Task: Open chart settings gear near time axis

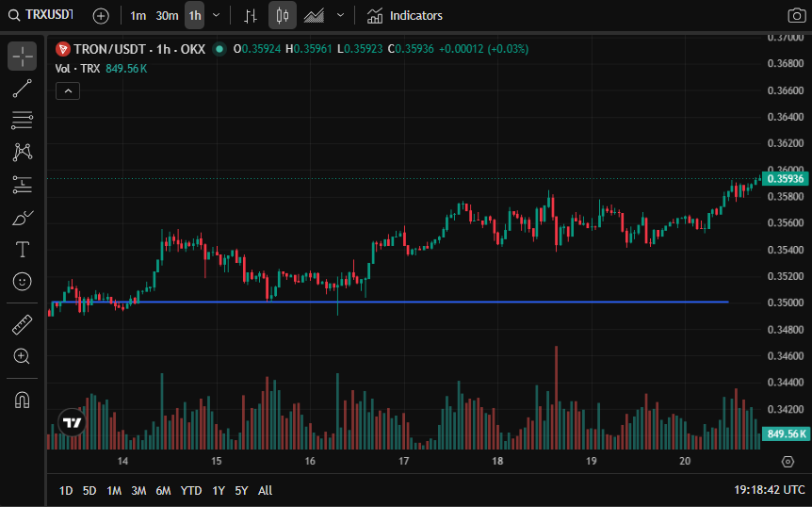Action: [x=788, y=462]
